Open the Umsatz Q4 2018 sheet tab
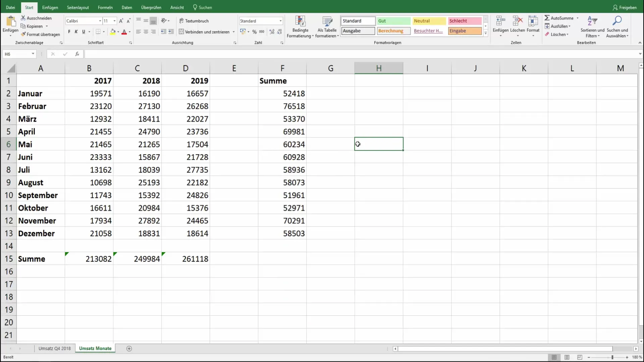The image size is (644, 362). pos(55,348)
